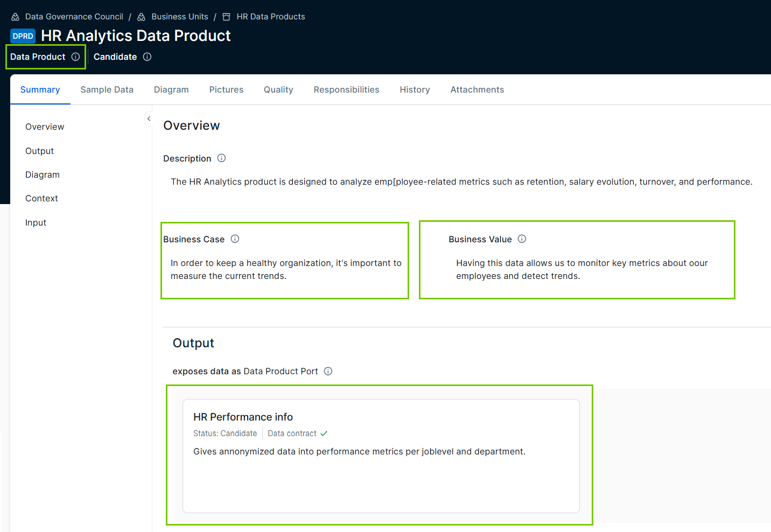The height and width of the screenshot is (532, 771).
Task: Open Data Governance Council breadcrumb link
Action: click(74, 17)
